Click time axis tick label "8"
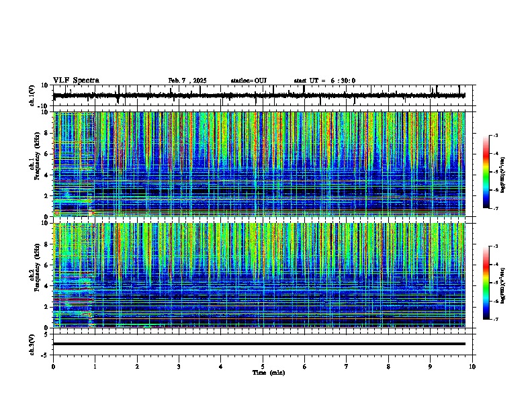This screenshot has width=532, height=411. click(x=388, y=367)
